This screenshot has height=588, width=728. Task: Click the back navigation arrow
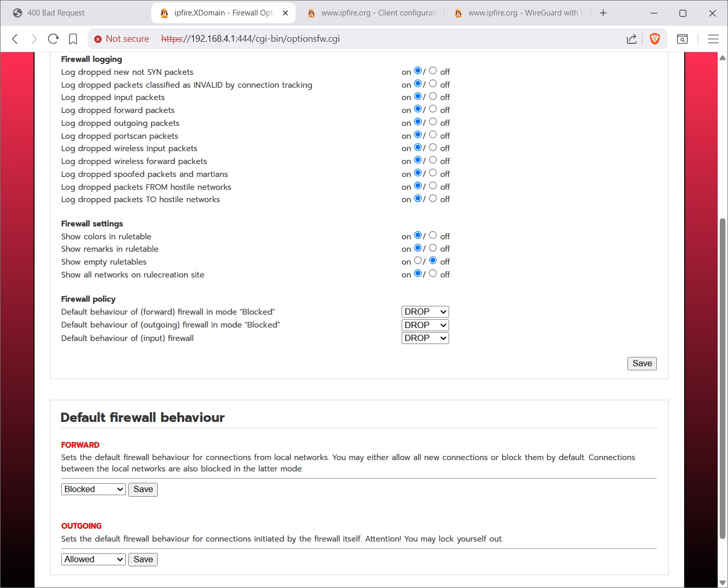14,39
